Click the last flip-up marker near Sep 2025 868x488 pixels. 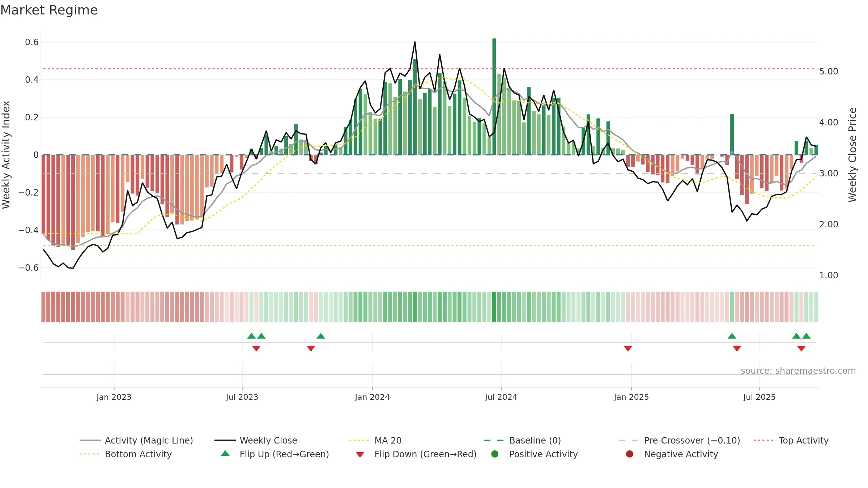point(806,336)
